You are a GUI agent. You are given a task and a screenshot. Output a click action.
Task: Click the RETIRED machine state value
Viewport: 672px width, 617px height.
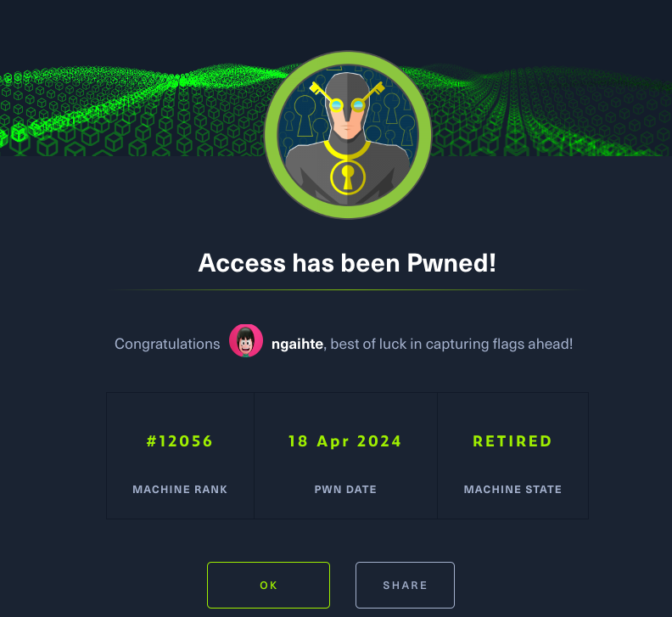[x=512, y=441]
